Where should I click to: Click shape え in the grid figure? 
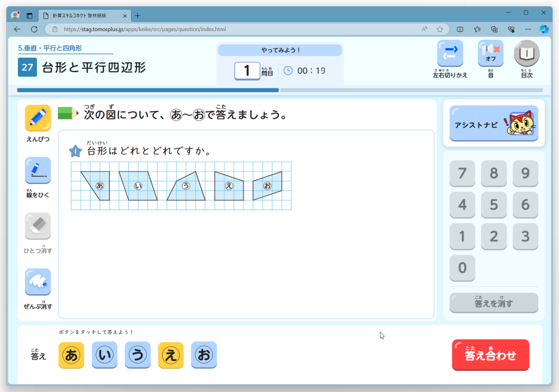coord(229,186)
